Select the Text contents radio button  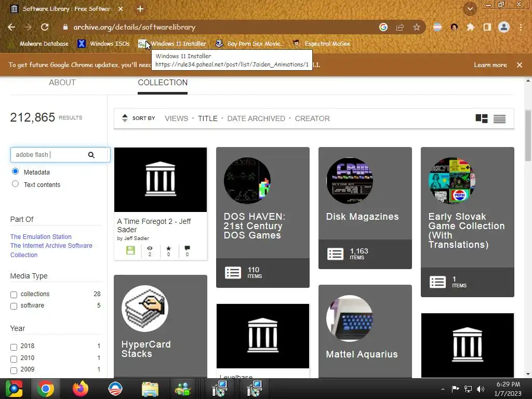click(15, 184)
